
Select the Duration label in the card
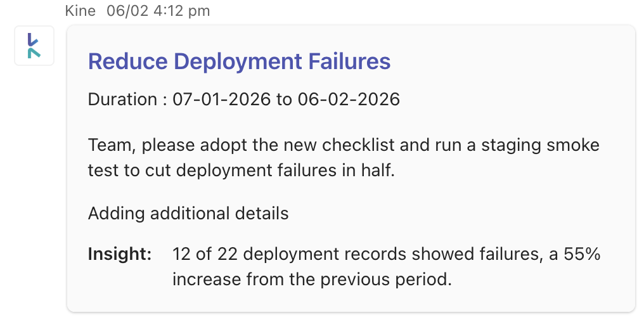[x=122, y=100]
